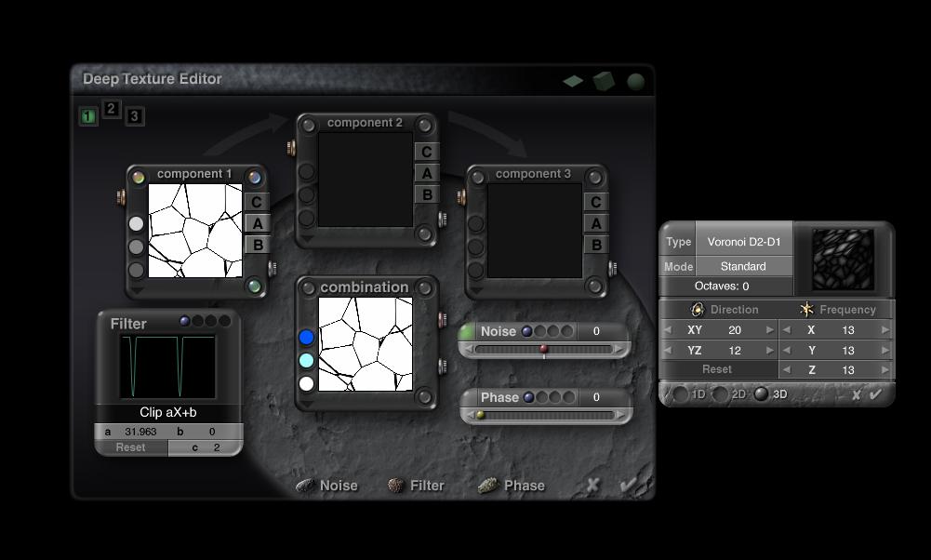Viewport: 931px width, 560px height.
Task: Open Filter editor from bottom label
Action: pyautogui.click(x=427, y=486)
